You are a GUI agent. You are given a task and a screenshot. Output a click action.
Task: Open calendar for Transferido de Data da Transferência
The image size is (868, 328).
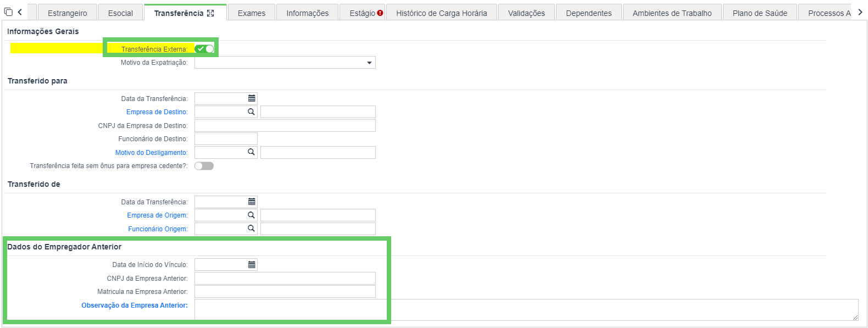point(252,202)
